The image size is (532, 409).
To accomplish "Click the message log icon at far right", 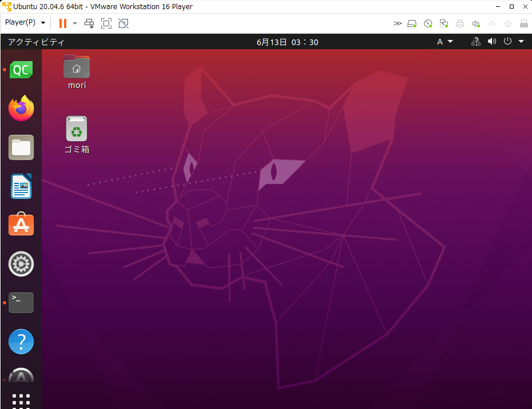I will (x=524, y=23).
